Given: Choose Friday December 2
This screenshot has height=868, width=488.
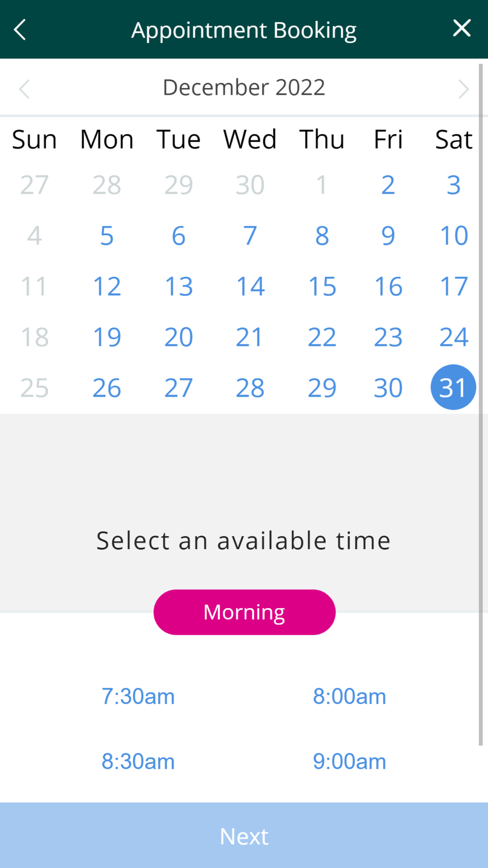Looking at the screenshot, I should [x=388, y=185].
